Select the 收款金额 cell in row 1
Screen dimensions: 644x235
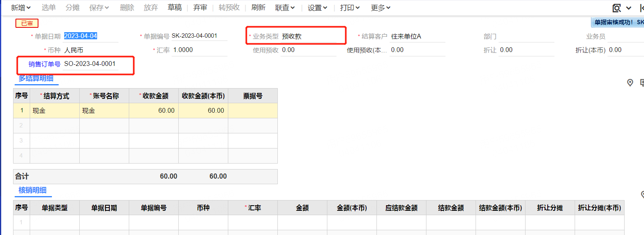[x=154, y=111]
